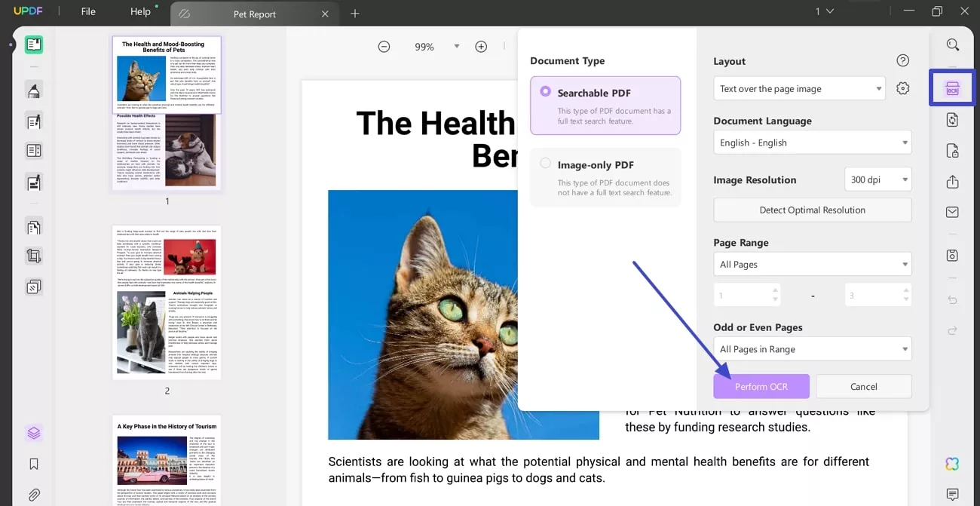This screenshot has width=980, height=506.
Task: Open layout settings gear icon
Action: pyautogui.click(x=903, y=88)
